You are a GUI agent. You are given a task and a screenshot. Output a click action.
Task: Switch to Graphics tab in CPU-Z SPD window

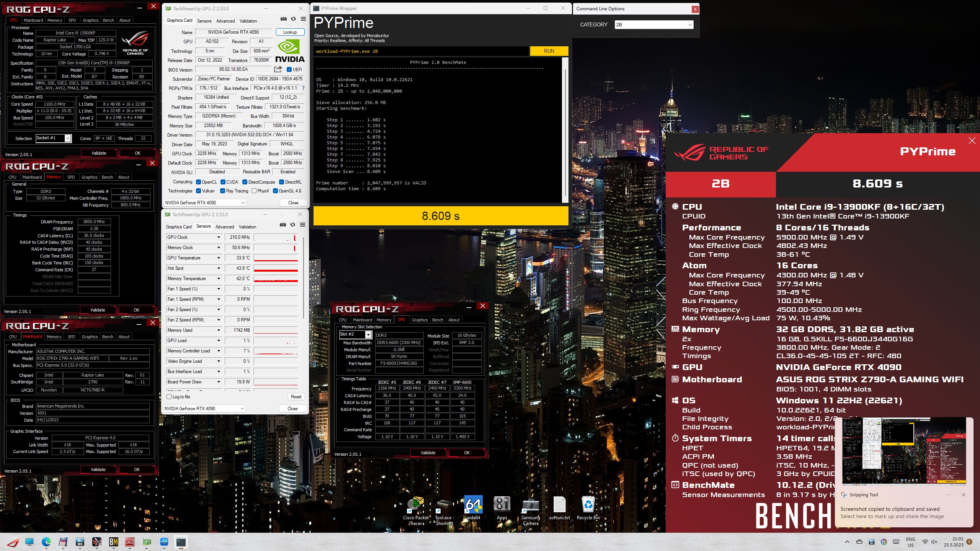420,320
